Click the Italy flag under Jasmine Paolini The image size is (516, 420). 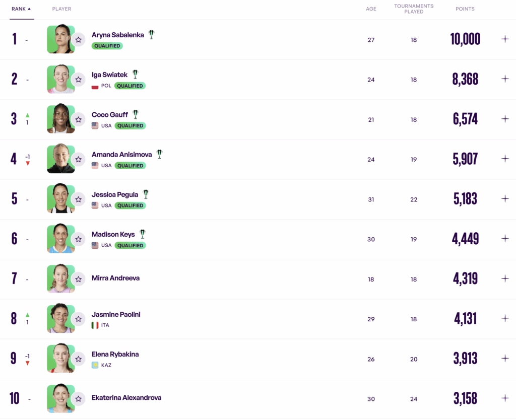pos(95,325)
